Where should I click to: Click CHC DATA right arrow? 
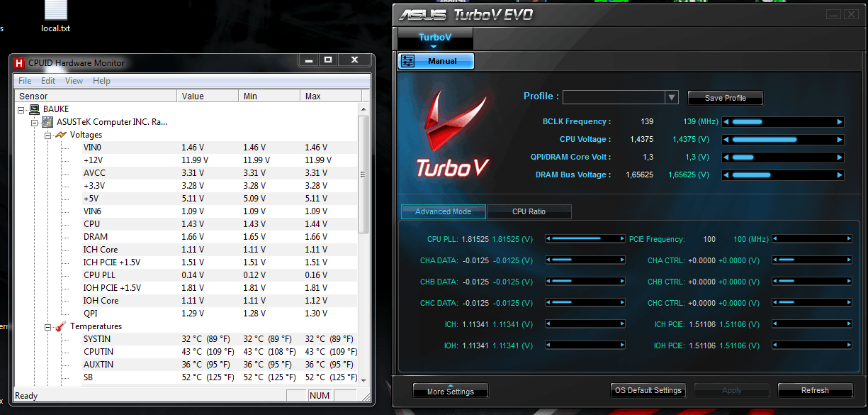(621, 303)
